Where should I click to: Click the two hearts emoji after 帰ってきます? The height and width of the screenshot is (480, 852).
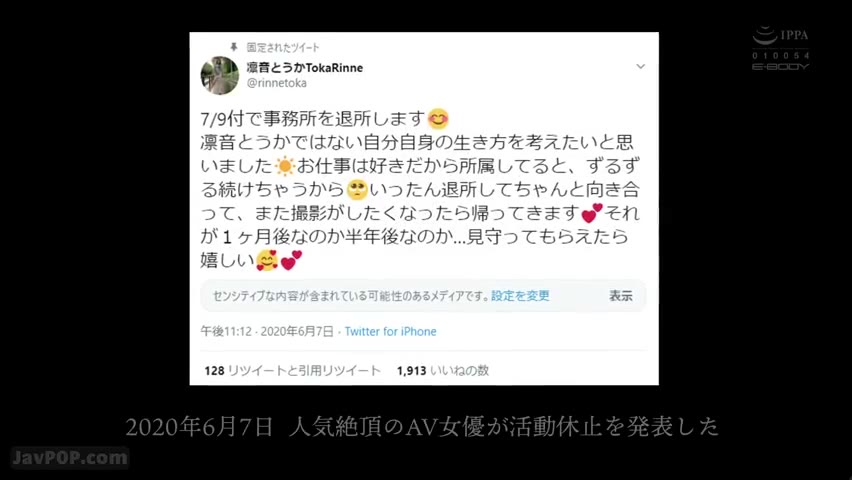tap(592, 213)
